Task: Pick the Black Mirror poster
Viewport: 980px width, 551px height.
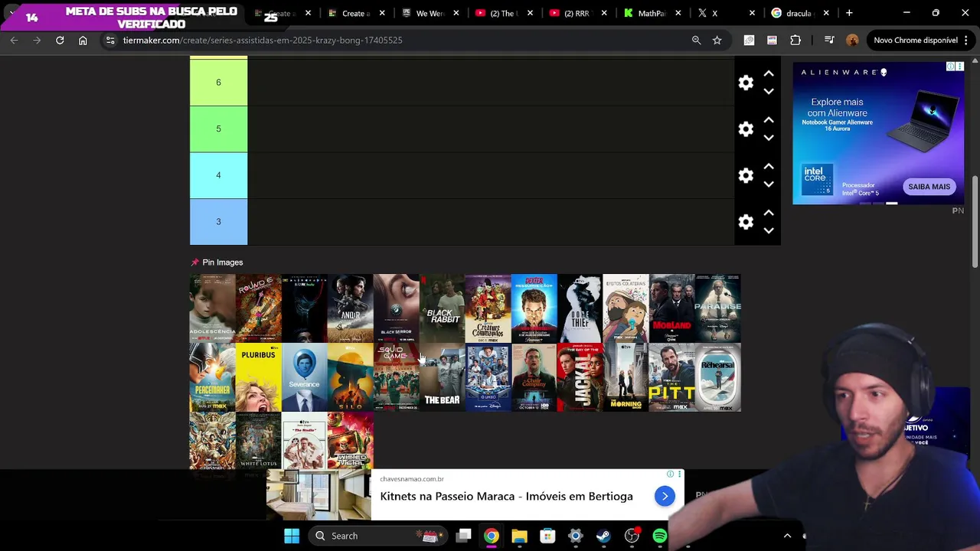Action: pyautogui.click(x=397, y=308)
